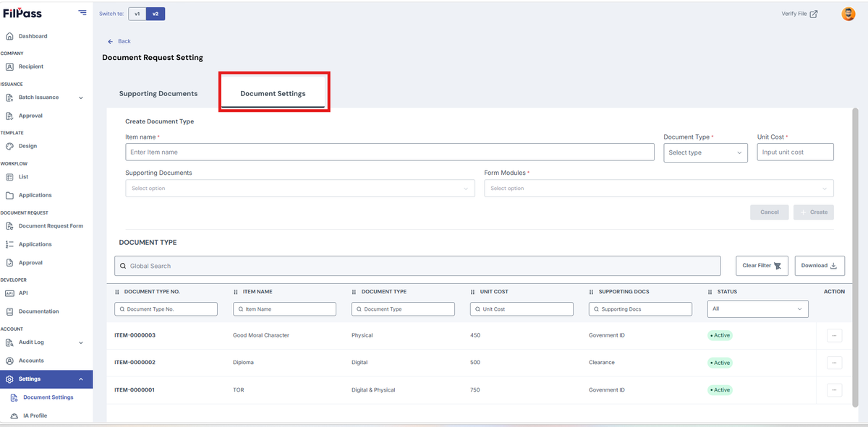Click the Supporting Docs filter field
Viewport: 868px width, 427px height.
640,309
